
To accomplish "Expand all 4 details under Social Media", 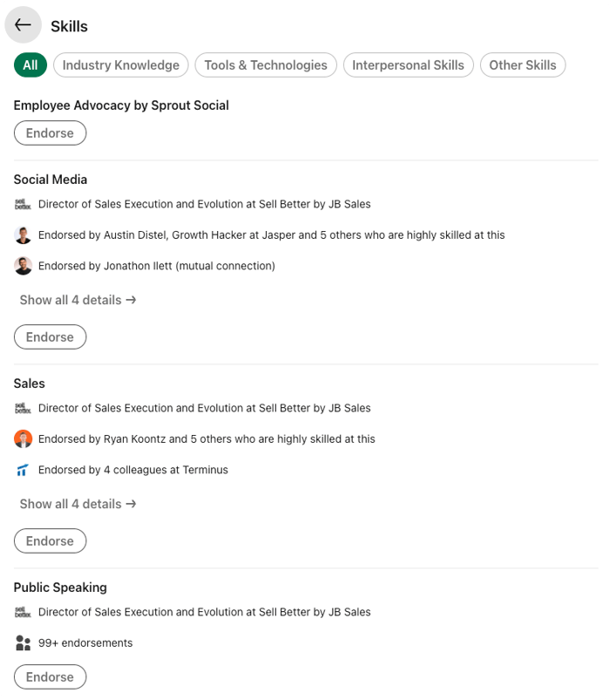I will 78,300.
